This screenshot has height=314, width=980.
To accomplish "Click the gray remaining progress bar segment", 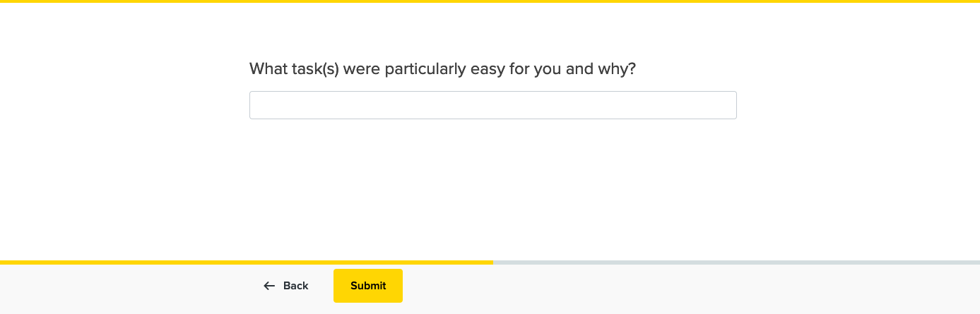I will [x=736, y=262].
